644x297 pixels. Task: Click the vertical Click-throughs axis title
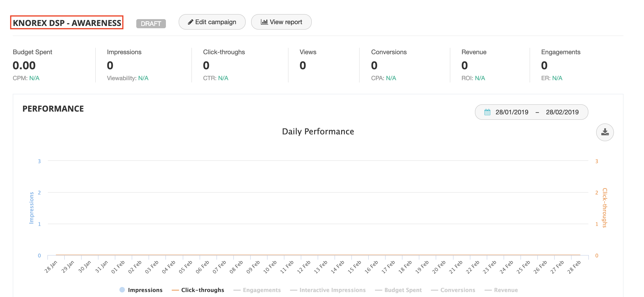coord(605,207)
